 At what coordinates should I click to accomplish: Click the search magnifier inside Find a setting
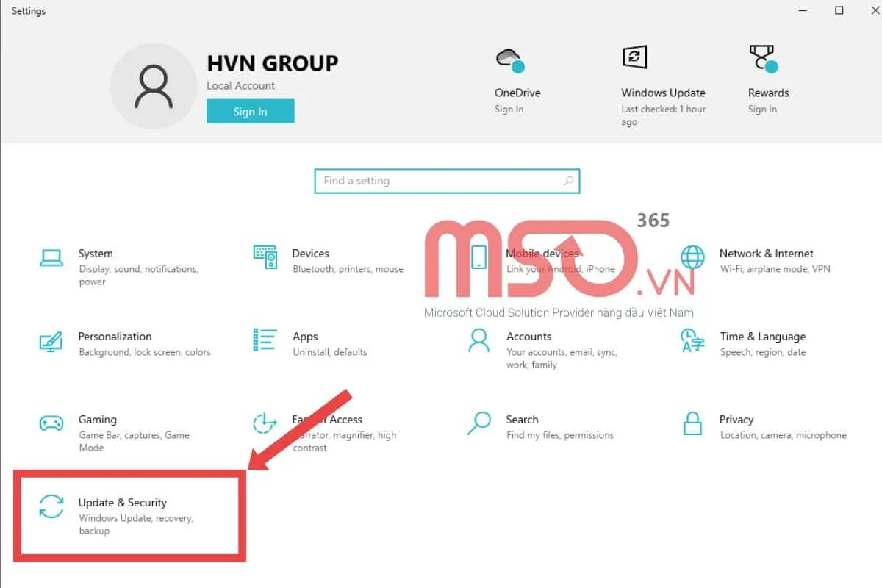(568, 181)
